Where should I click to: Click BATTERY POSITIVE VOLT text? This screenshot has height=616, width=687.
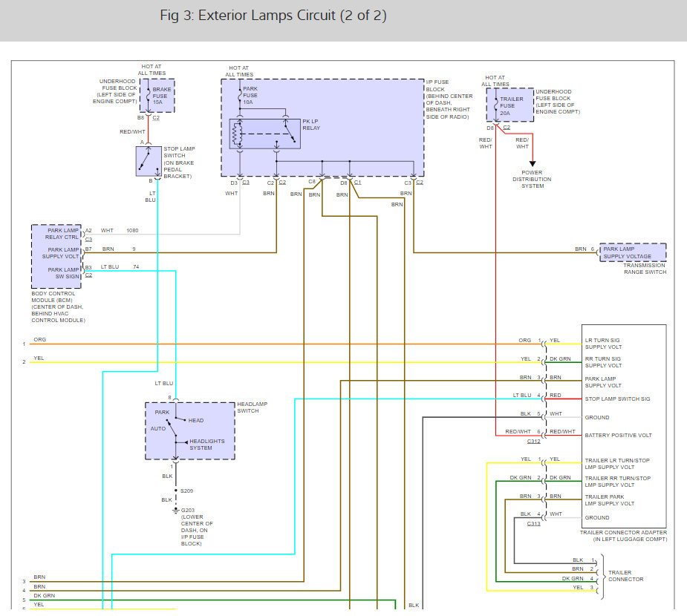click(x=618, y=436)
